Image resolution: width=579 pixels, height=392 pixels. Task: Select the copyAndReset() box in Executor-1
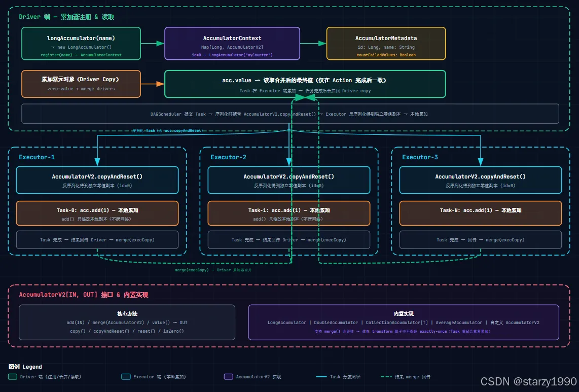[97, 181]
